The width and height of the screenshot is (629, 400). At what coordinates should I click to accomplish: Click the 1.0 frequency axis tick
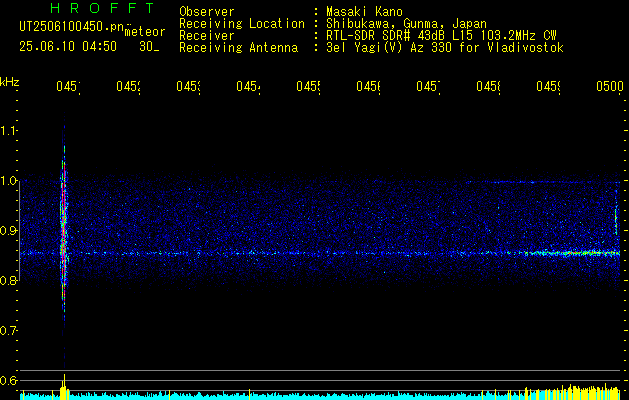point(8,181)
